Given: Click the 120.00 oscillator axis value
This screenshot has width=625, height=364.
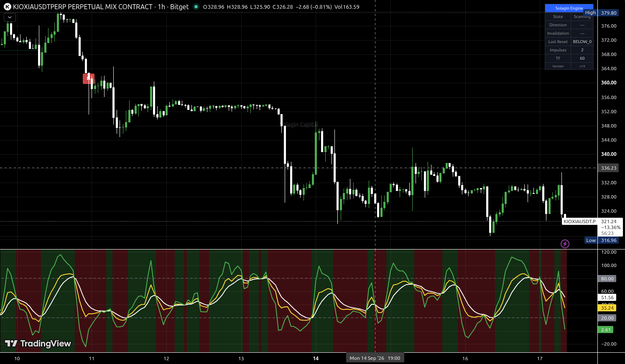Looking at the screenshot, I should 609,252.
